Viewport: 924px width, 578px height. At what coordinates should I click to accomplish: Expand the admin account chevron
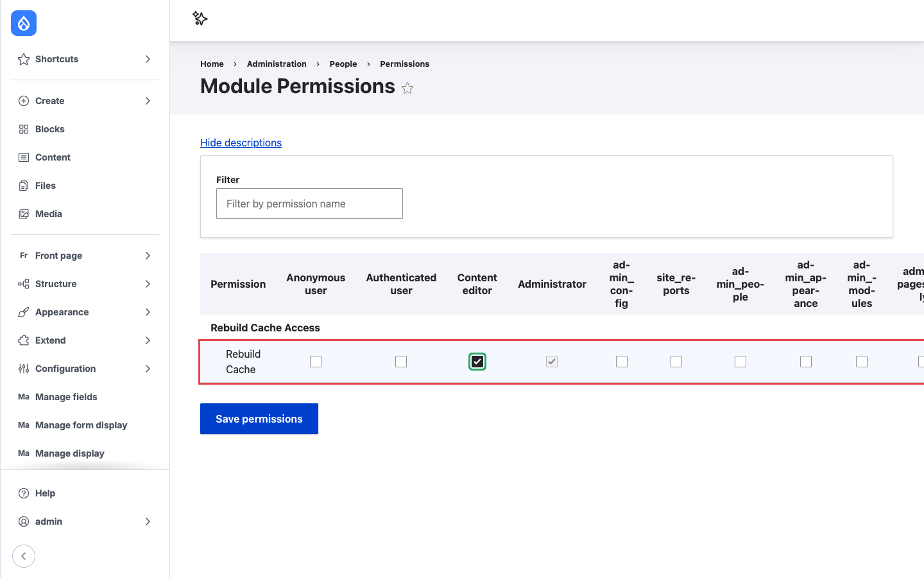[148, 521]
